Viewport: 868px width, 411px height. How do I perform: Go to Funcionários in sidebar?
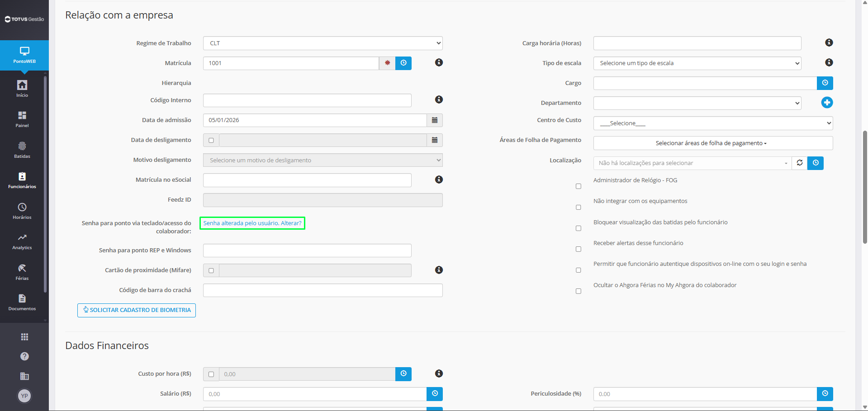(22, 180)
